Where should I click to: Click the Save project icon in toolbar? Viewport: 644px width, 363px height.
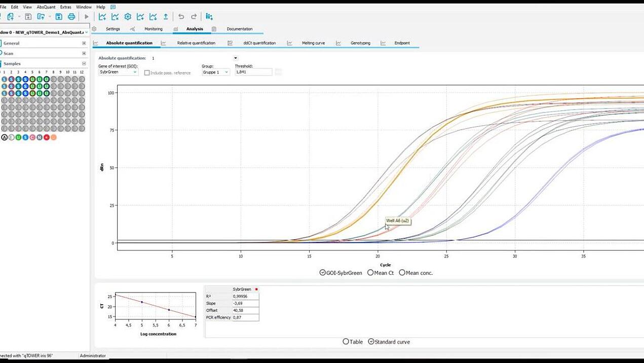59,17
